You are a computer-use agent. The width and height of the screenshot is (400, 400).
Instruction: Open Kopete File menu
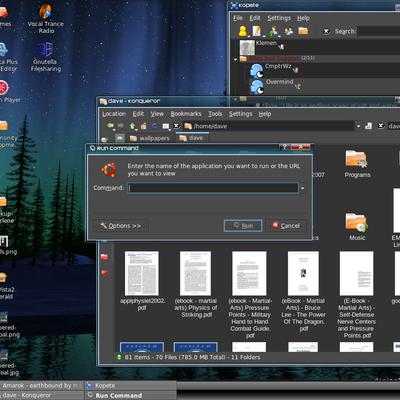238,18
